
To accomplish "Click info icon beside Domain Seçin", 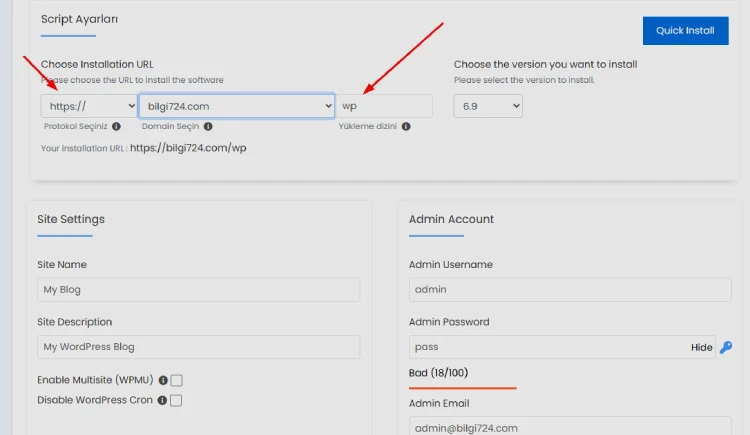I will [x=208, y=127].
